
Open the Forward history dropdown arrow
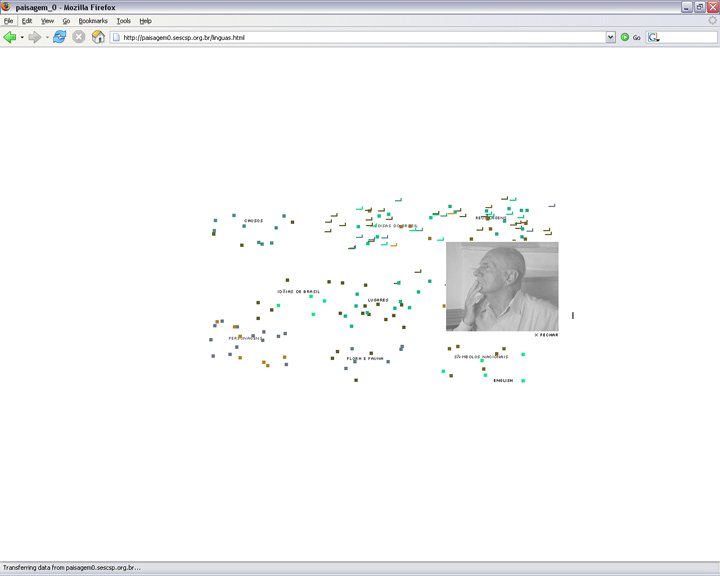[47, 38]
